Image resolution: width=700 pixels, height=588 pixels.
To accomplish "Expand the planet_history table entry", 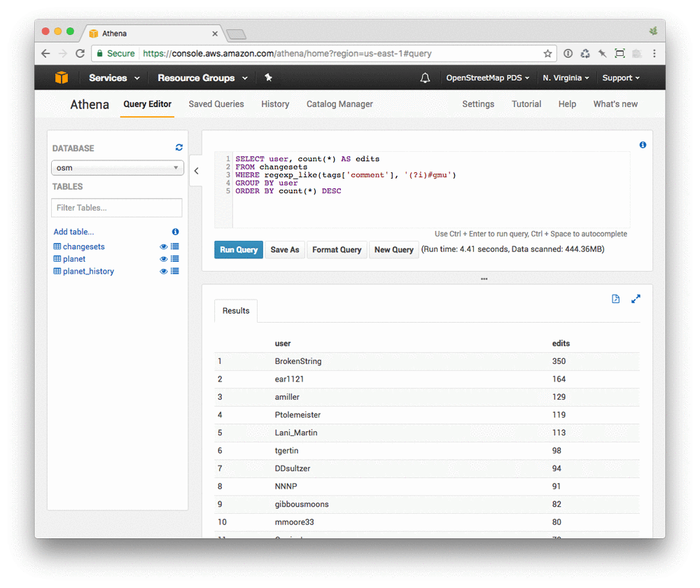I will pos(88,271).
